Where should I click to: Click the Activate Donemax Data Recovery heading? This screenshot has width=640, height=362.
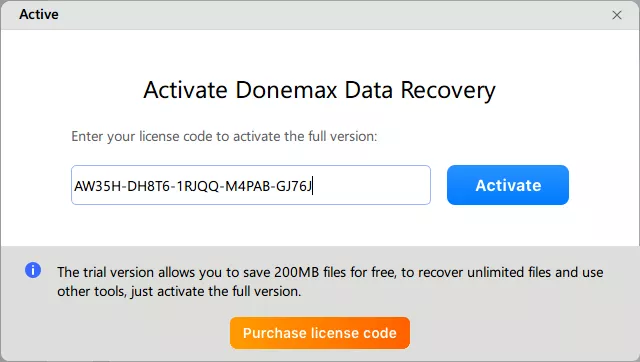pyautogui.click(x=320, y=90)
